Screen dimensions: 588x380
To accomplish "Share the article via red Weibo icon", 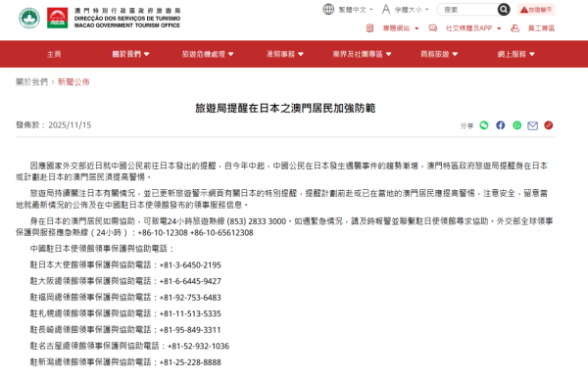I will 548,125.
